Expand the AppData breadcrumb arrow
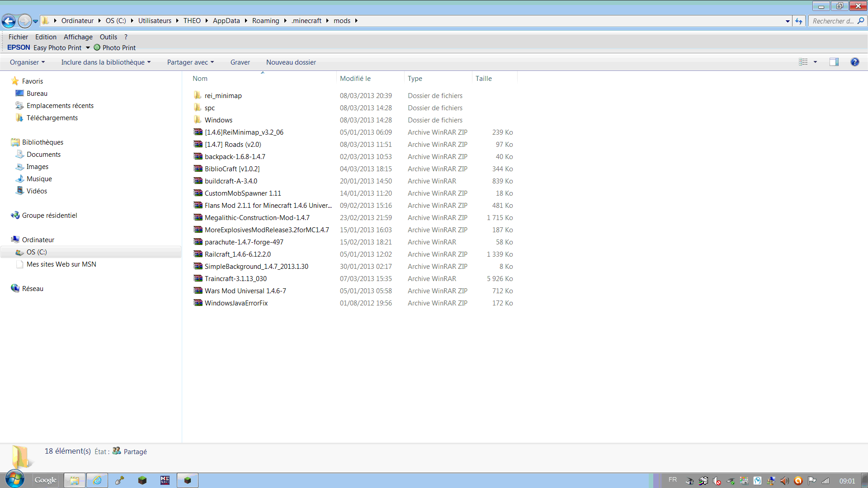Screen dimensions: 868x488 (x=245, y=21)
